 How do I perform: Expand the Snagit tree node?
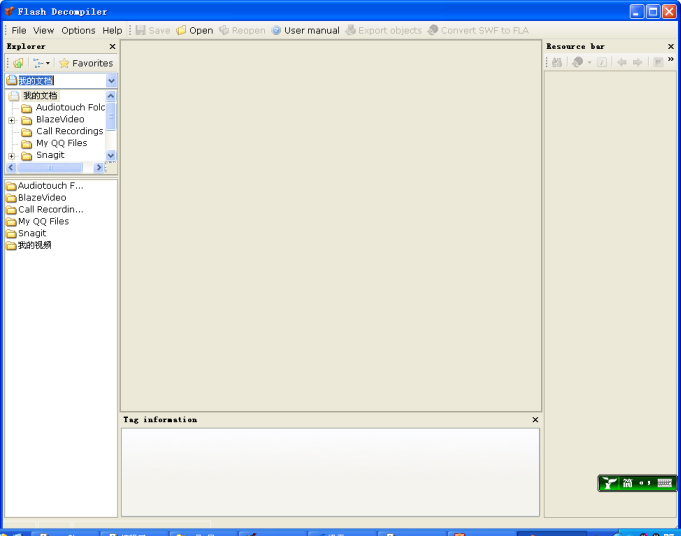(12, 156)
